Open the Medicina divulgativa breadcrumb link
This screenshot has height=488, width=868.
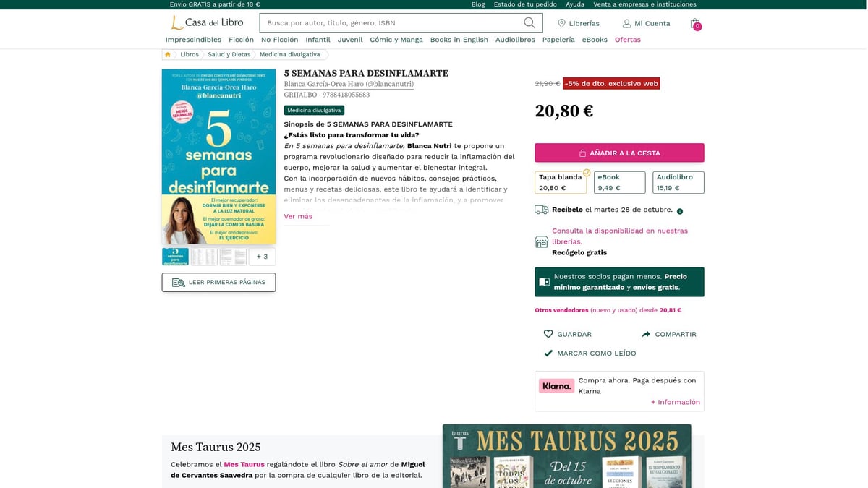(289, 54)
